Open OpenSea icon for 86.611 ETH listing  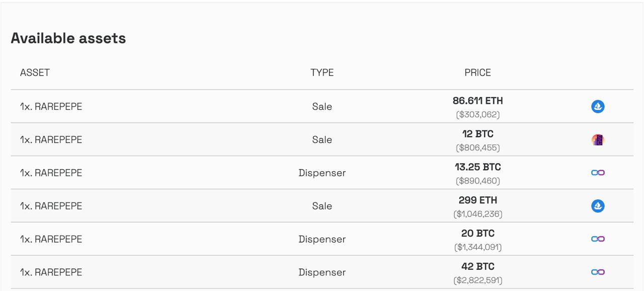[598, 106]
